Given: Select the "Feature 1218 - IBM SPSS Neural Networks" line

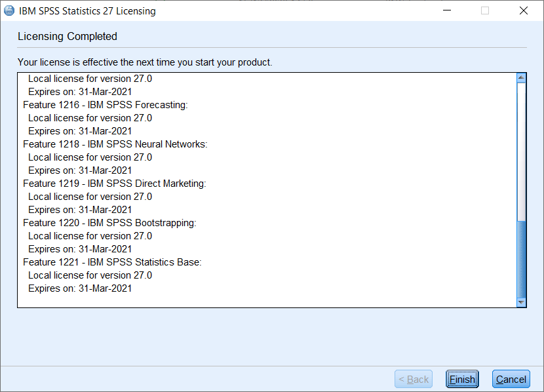Looking at the screenshot, I should click(x=115, y=144).
